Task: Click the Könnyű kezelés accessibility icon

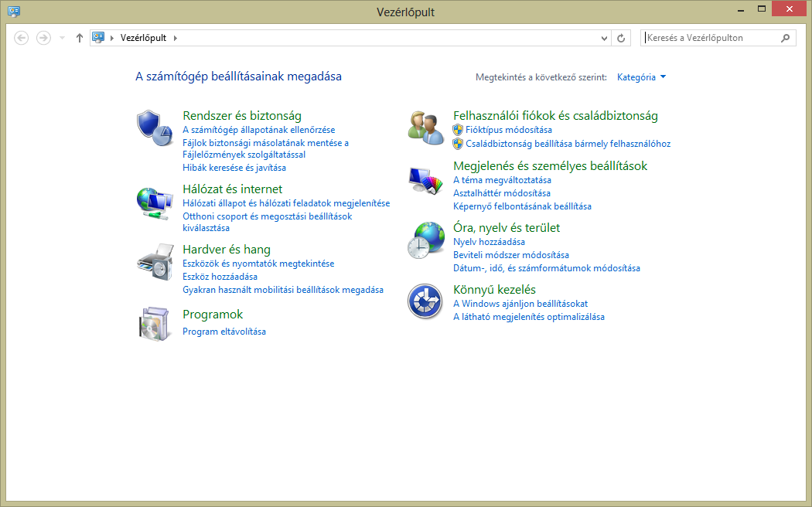Action: [x=425, y=301]
